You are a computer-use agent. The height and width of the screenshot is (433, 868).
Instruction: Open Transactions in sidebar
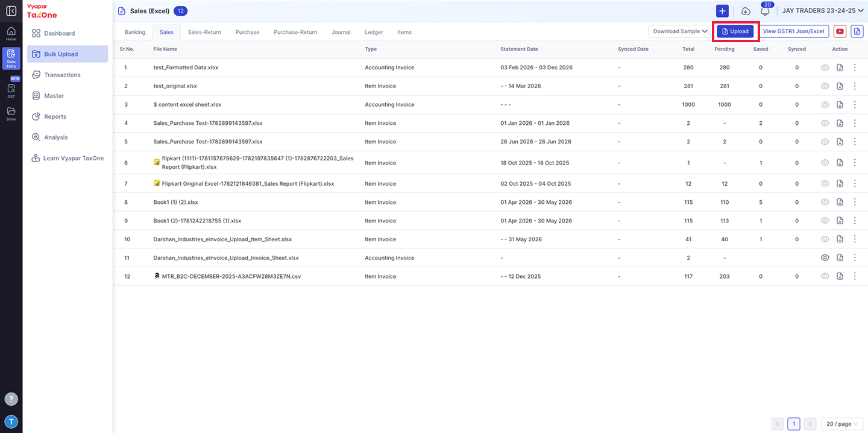[68, 75]
